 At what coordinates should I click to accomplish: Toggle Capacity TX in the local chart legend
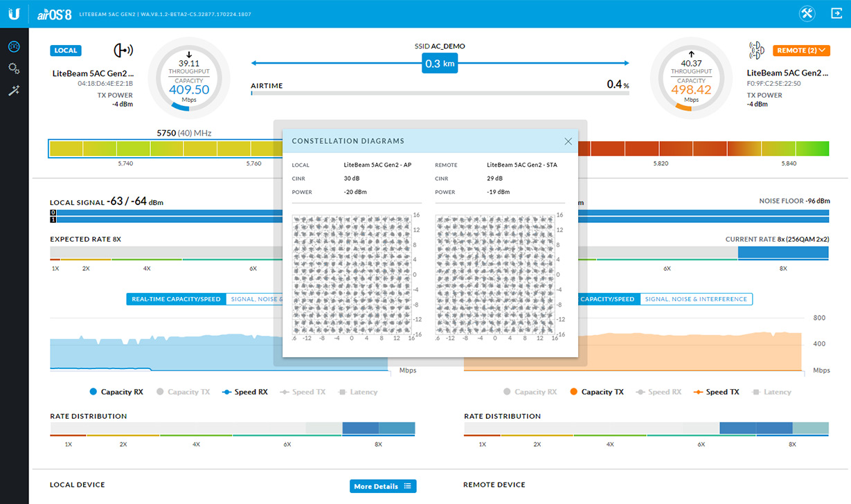click(x=183, y=392)
